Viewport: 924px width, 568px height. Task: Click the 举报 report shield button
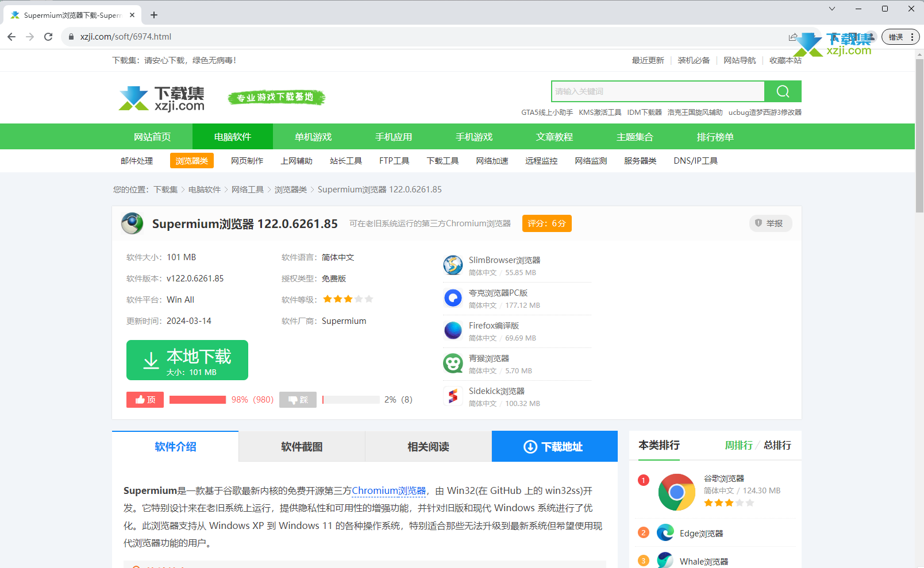[770, 223]
